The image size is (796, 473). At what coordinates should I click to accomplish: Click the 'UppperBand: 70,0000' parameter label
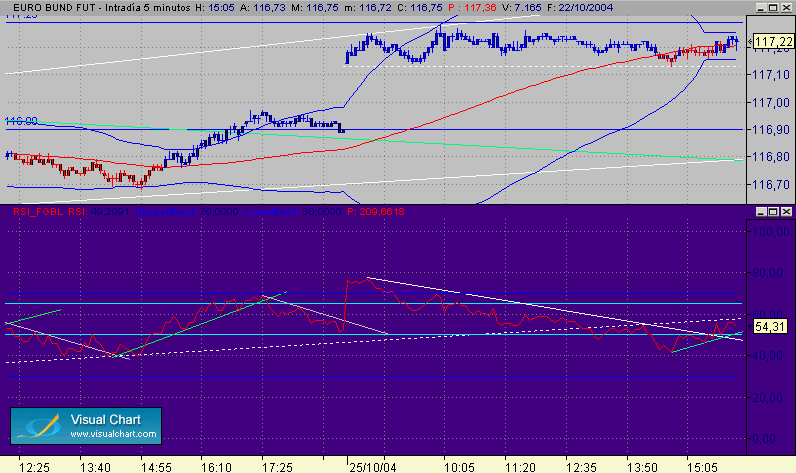pos(187,212)
